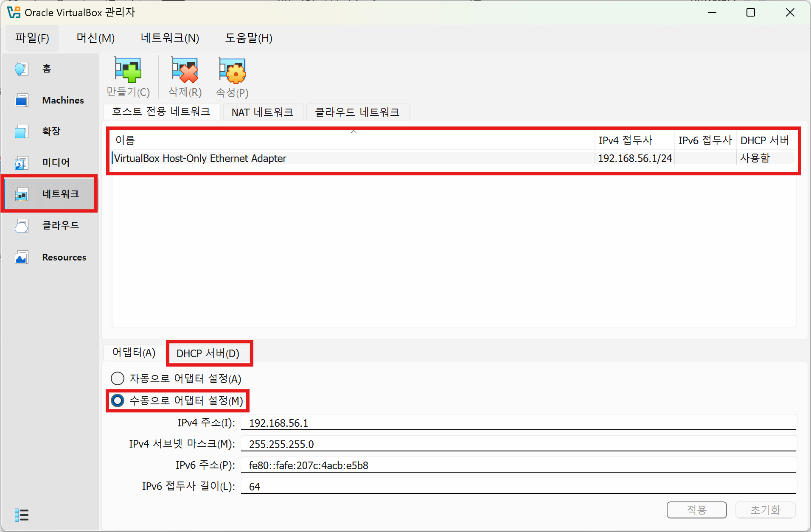Open the Help (도움말) menu
Image resolution: width=811 pixels, height=532 pixels.
pyautogui.click(x=249, y=38)
